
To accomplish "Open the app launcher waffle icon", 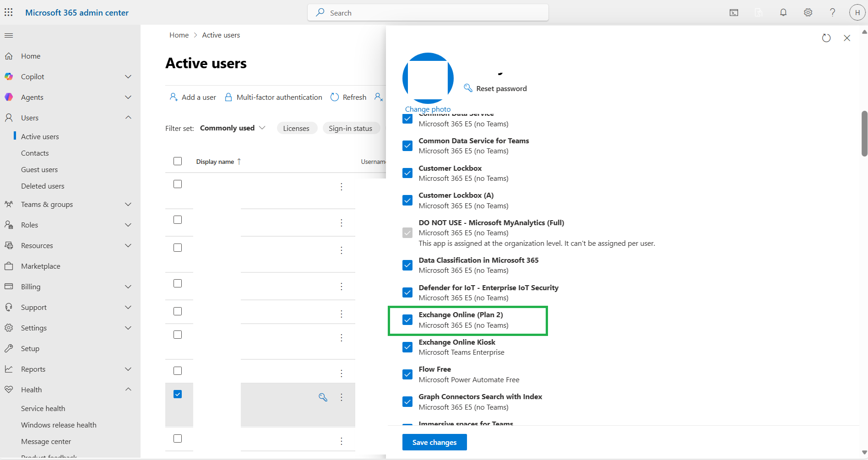I will [9, 12].
